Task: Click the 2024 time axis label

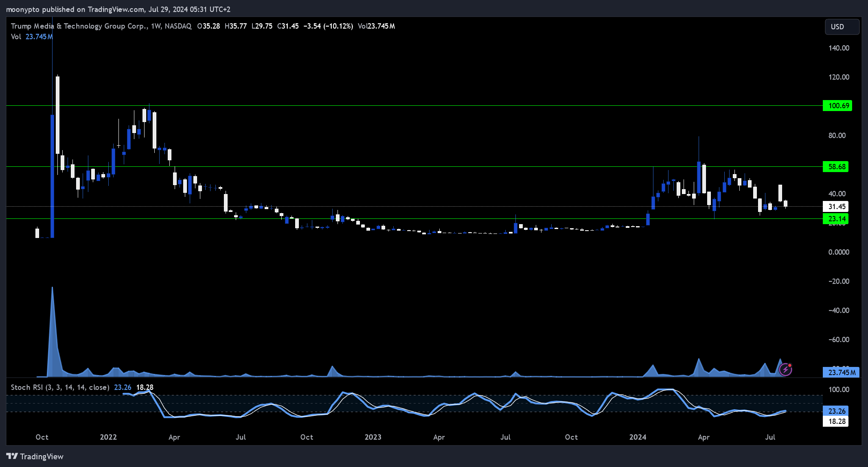Action: [638, 437]
